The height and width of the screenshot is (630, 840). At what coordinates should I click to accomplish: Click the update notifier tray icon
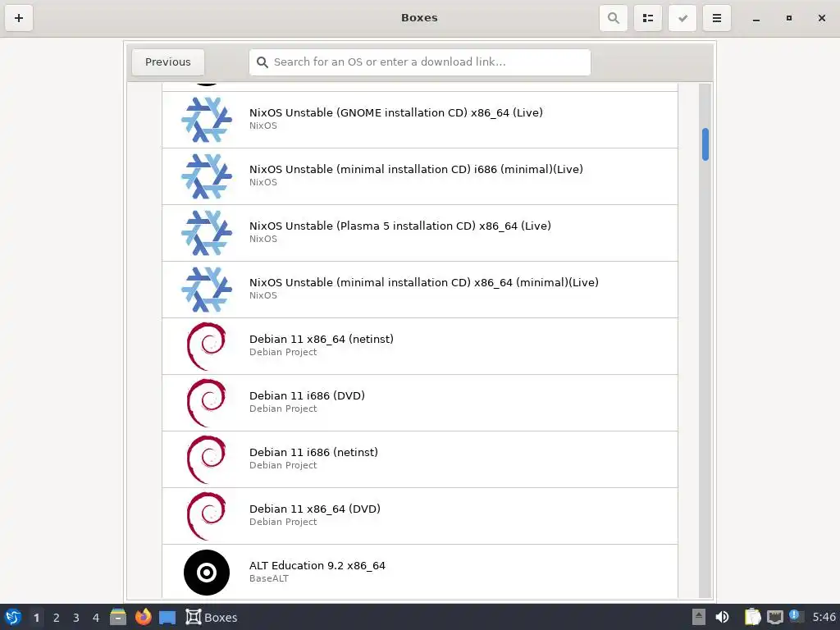pyautogui.click(x=796, y=616)
